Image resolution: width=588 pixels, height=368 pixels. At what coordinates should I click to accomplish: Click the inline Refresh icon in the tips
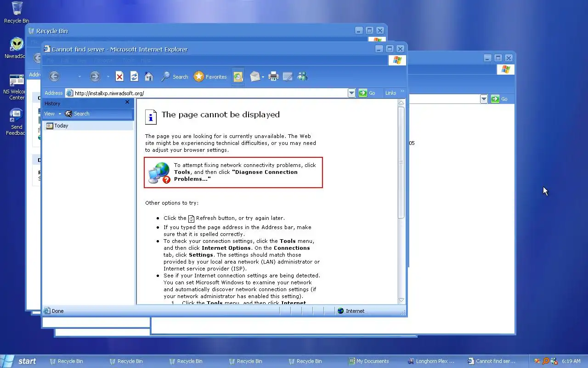[192, 218]
